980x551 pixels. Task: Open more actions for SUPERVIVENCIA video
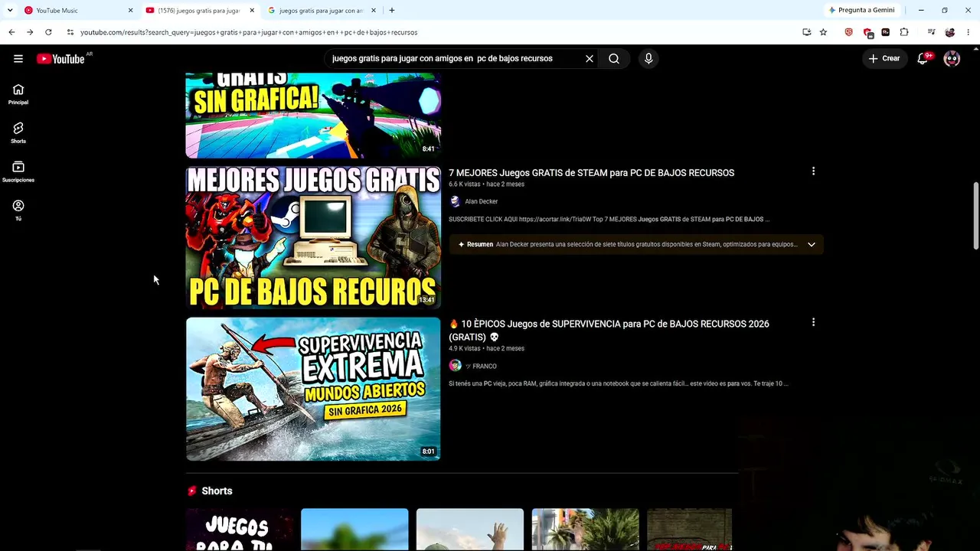click(x=813, y=323)
